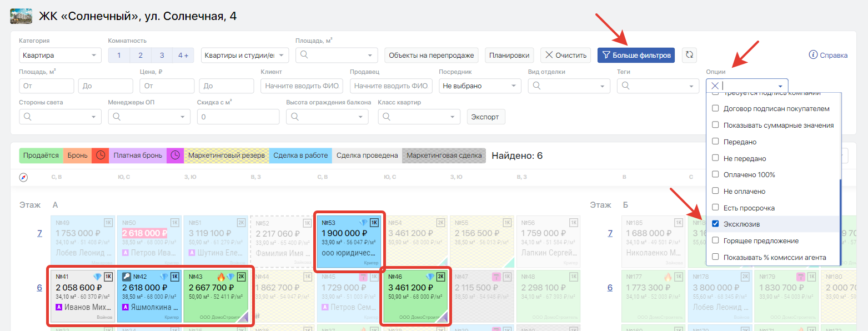Click the key icon on apartment №42

pyautogui.click(x=126, y=277)
